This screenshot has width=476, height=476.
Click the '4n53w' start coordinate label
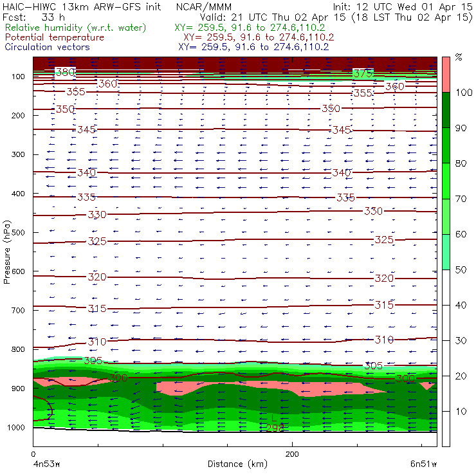click(46, 464)
